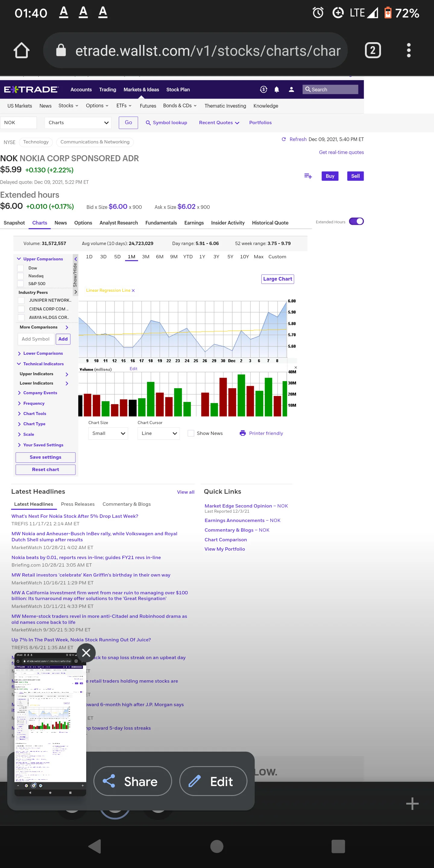Switch to the Snapshot tab
The image size is (434, 868).
pyautogui.click(x=14, y=223)
